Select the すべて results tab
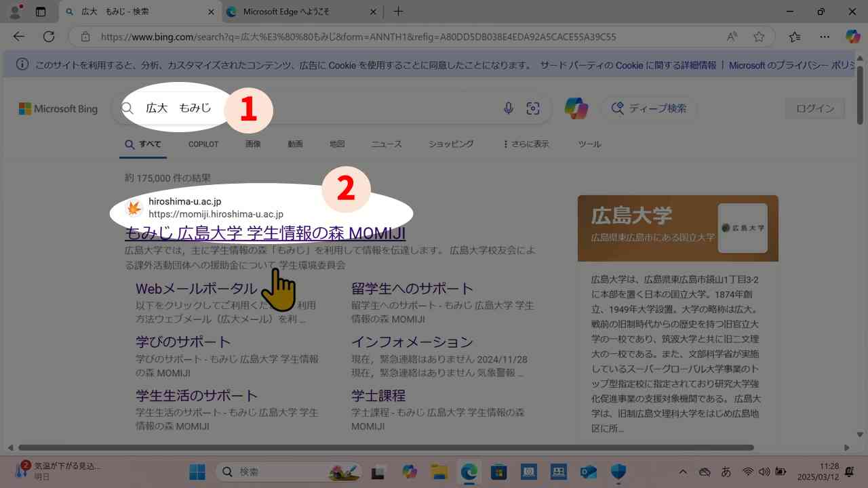This screenshot has height=488, width=868. click(x=143, y=144)
